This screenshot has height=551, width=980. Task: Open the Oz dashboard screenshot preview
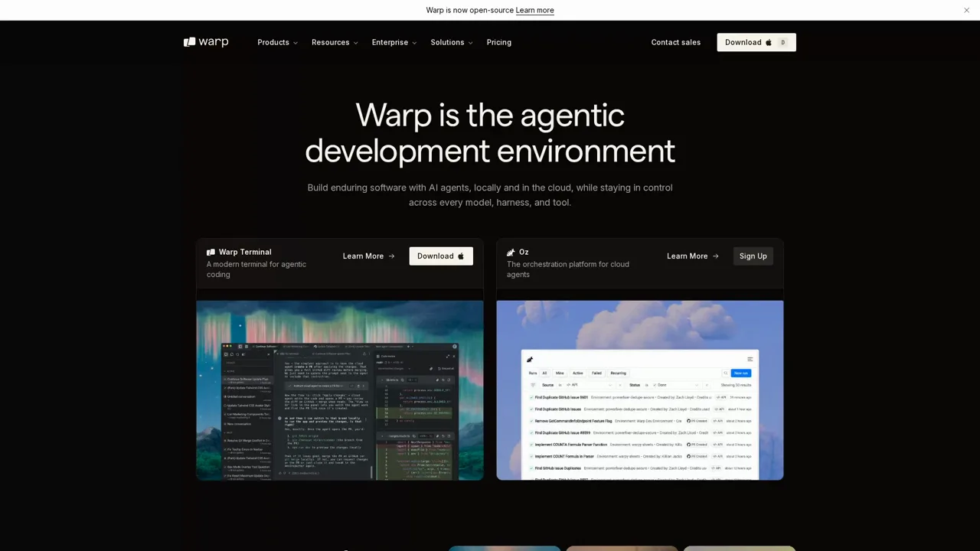click(x=640, y=390)
